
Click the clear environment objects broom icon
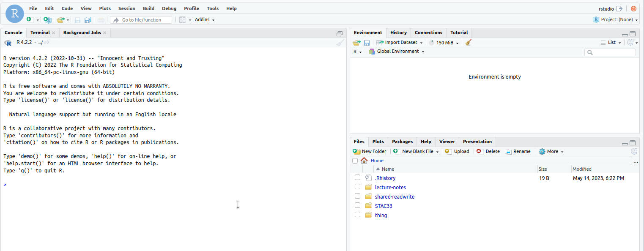(468, 42)
